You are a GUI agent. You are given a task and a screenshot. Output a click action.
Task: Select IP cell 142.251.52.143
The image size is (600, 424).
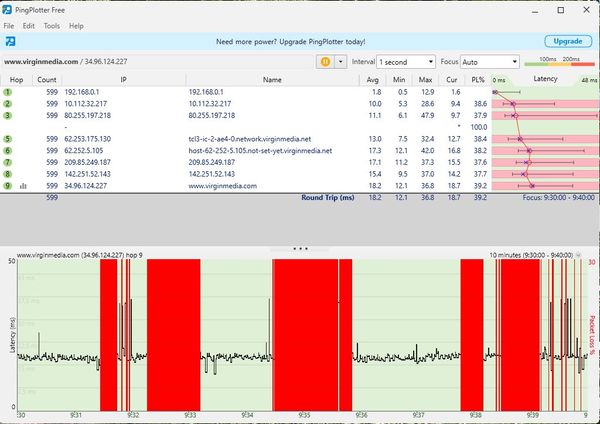click(x=88, y=174)
